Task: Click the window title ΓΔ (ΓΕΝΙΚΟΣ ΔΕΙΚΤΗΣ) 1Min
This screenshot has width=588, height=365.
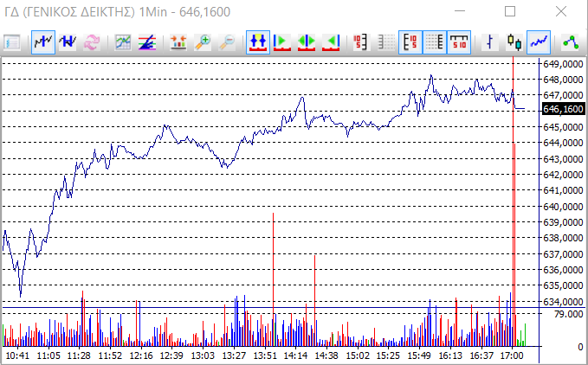Action: pyautogui.click(x=86, y=12)
